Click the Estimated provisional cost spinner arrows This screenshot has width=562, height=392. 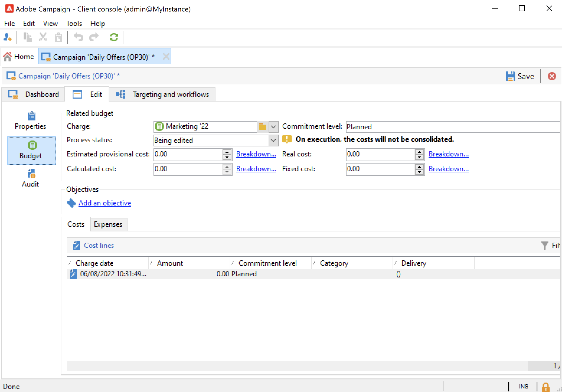click(x=227, y=154)
